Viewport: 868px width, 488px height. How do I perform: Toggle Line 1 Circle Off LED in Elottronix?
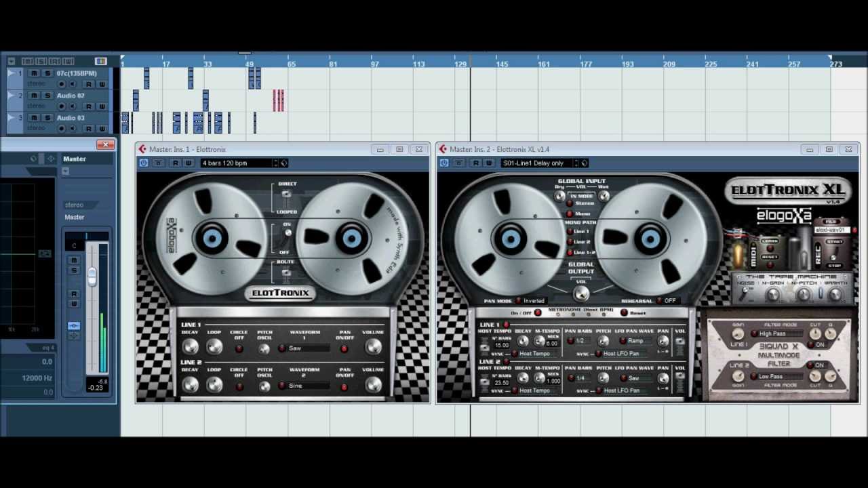point(239,349)
